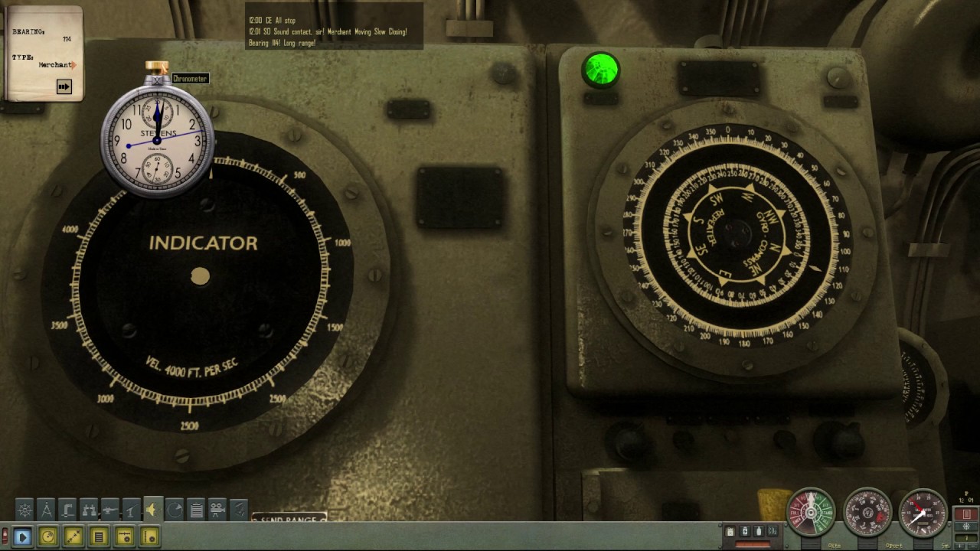Click the dark icon right of the camera
Screen dimensions: 980x551
coord(239,509)
